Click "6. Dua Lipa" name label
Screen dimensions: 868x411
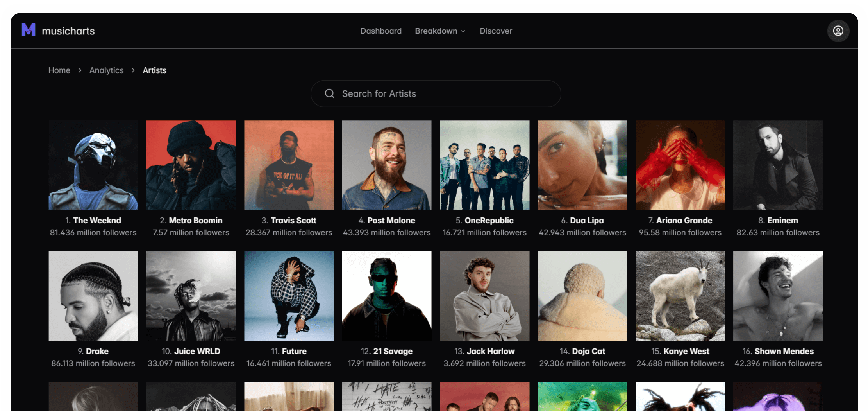582,221
